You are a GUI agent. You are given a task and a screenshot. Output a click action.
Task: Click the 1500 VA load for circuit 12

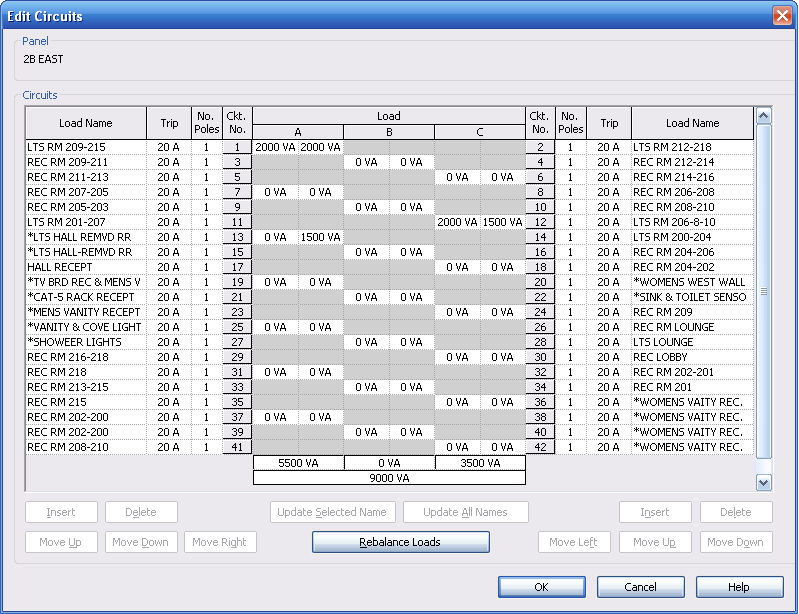click(502, 222)
